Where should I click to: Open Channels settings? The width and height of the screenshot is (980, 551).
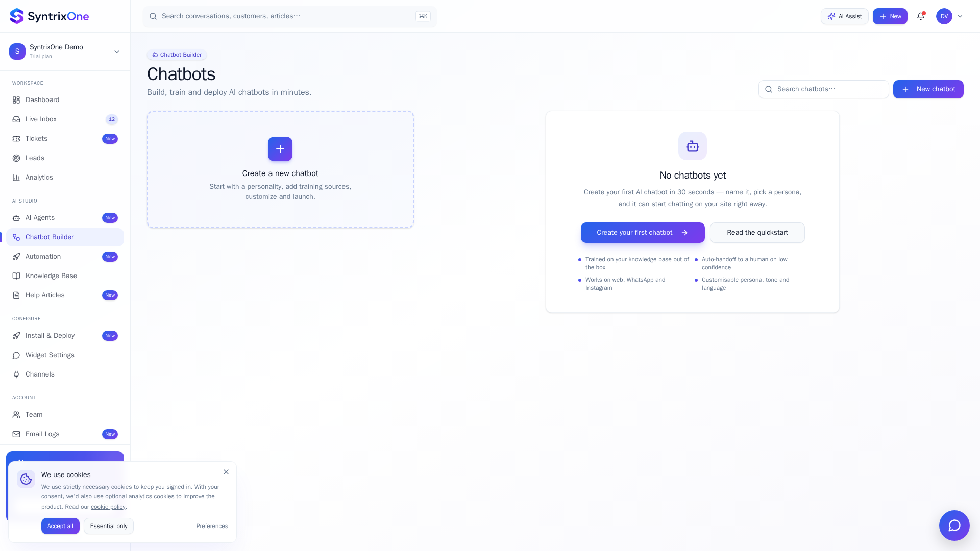(x=65, y=374)
